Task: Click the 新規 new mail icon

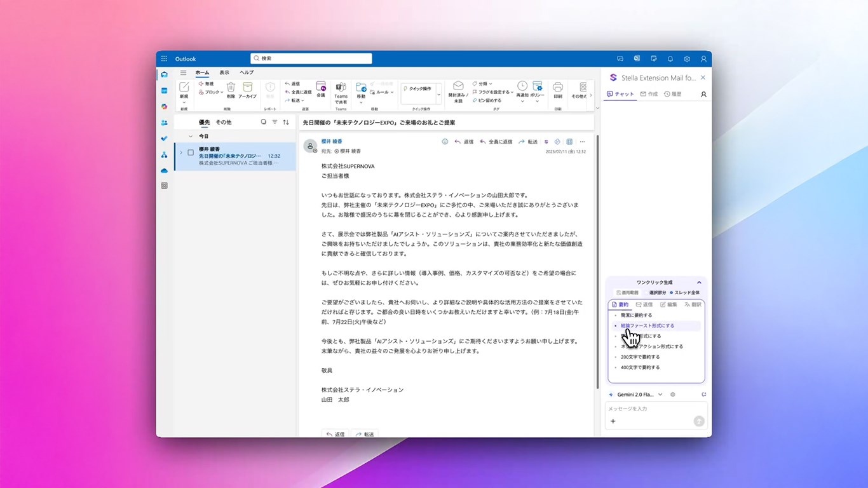Action: (184, 87)
